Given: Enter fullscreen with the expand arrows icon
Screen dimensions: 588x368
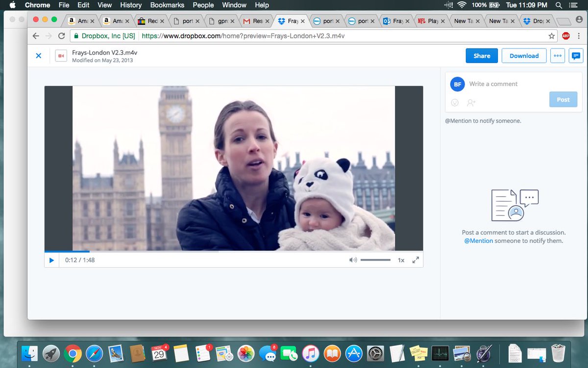Looking at the screenshot, I should 416,260.
